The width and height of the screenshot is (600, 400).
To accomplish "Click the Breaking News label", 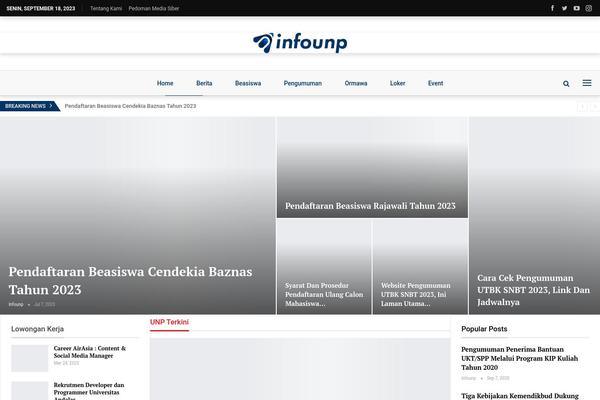I will click(29, 106).
